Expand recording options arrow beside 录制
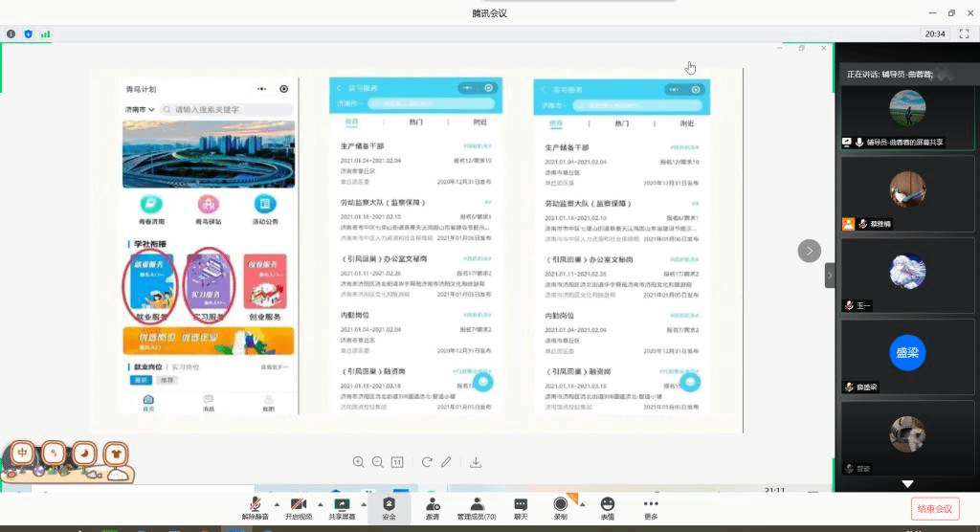The image size is (980, 532). point(583,504)
